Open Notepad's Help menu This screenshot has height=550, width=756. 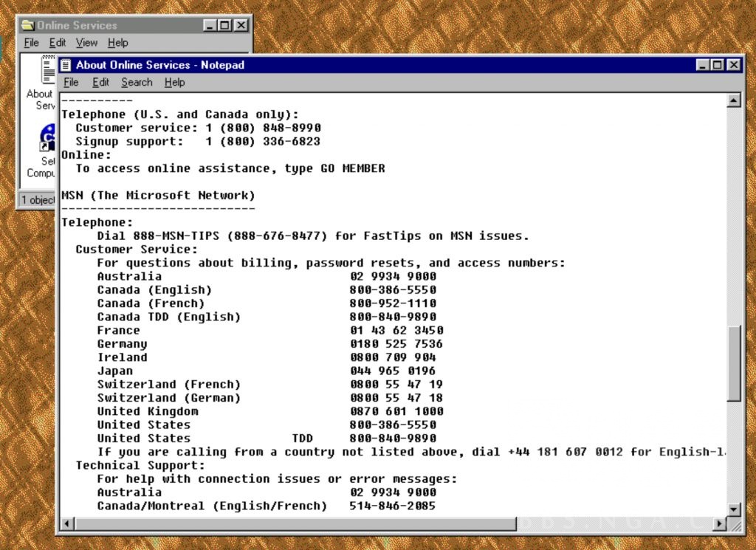(174, 82)
